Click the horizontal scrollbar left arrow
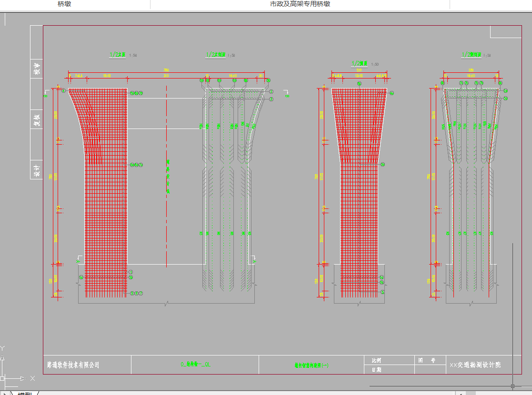The height and width of the screenshot is (395, 532). pos(461,393)
